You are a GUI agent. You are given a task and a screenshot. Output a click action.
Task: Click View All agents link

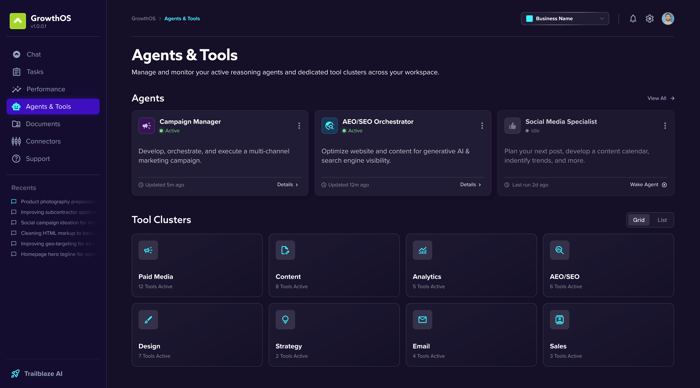coord(661,98)
